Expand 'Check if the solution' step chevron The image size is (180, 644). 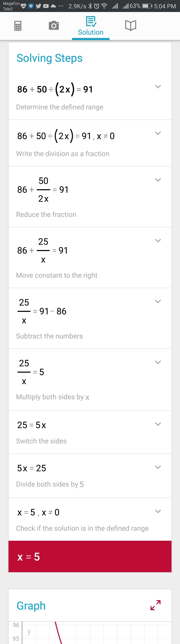coord(158,511)
